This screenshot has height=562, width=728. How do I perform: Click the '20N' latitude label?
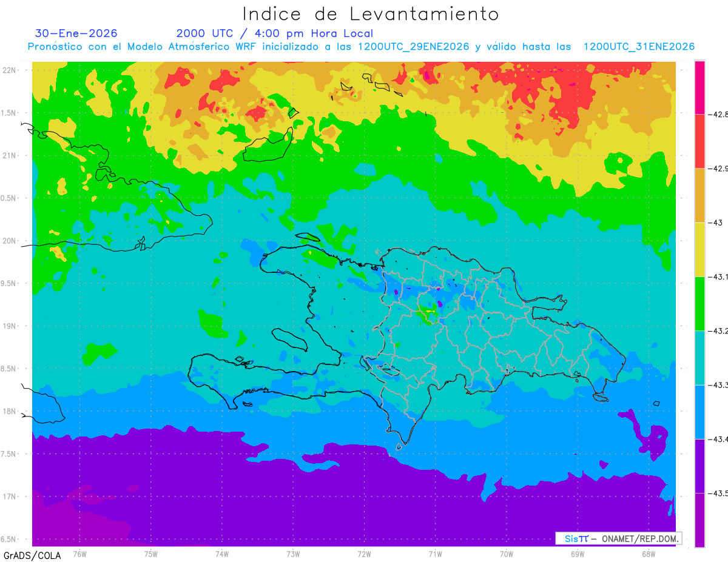pyautogui.click(x=10, y=241)
